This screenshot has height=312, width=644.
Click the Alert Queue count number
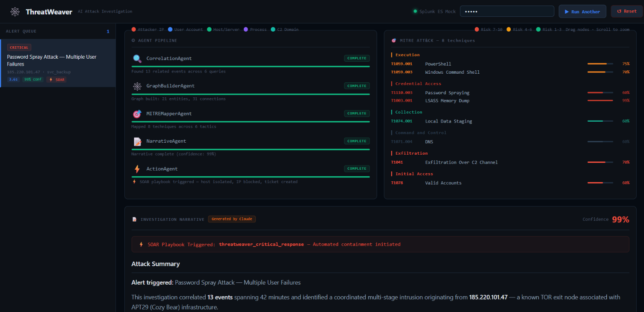(x=108, y=31)
